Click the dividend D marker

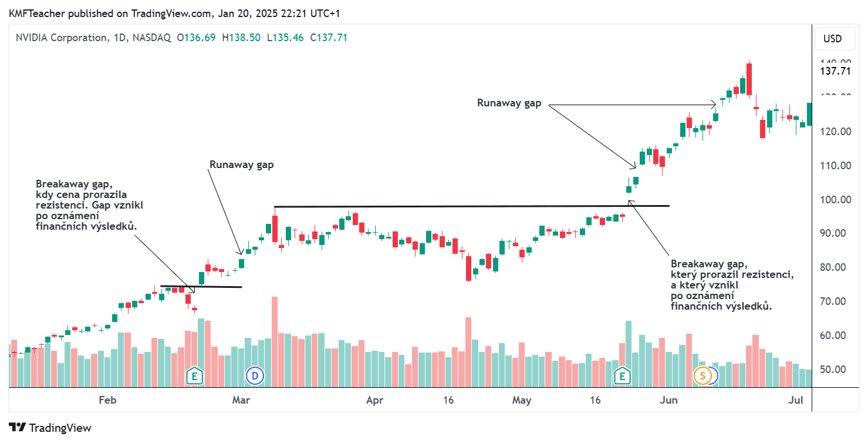255,375
